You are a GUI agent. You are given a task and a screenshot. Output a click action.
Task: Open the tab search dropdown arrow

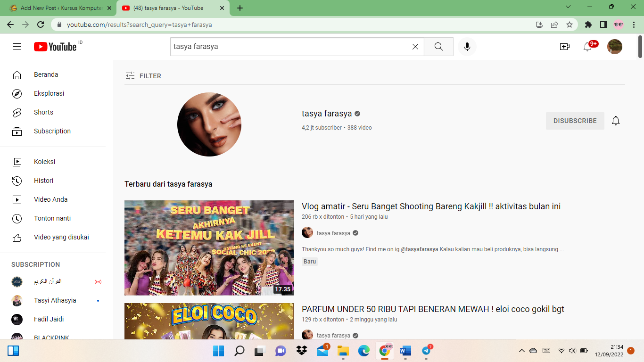click(x=568, y=7)
